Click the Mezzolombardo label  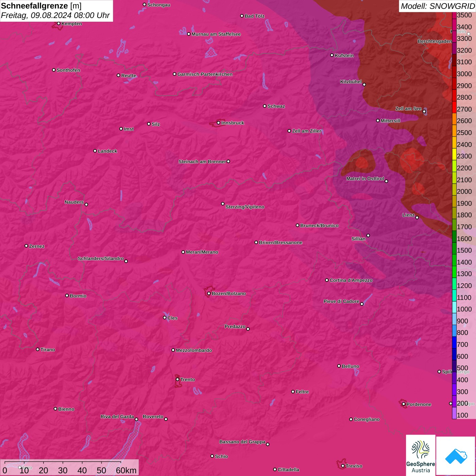click(194, 350)
